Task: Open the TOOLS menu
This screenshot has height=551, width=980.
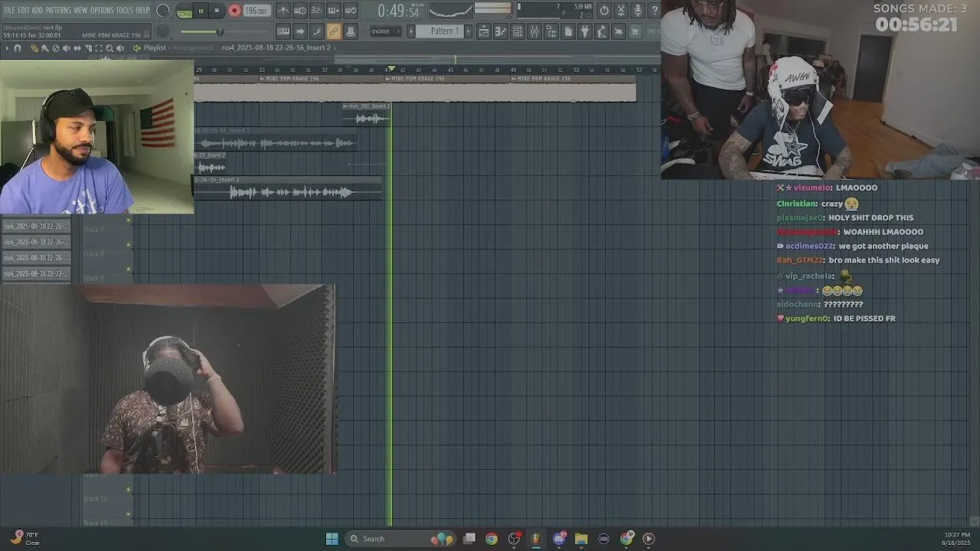Action: tap(124, 10)
